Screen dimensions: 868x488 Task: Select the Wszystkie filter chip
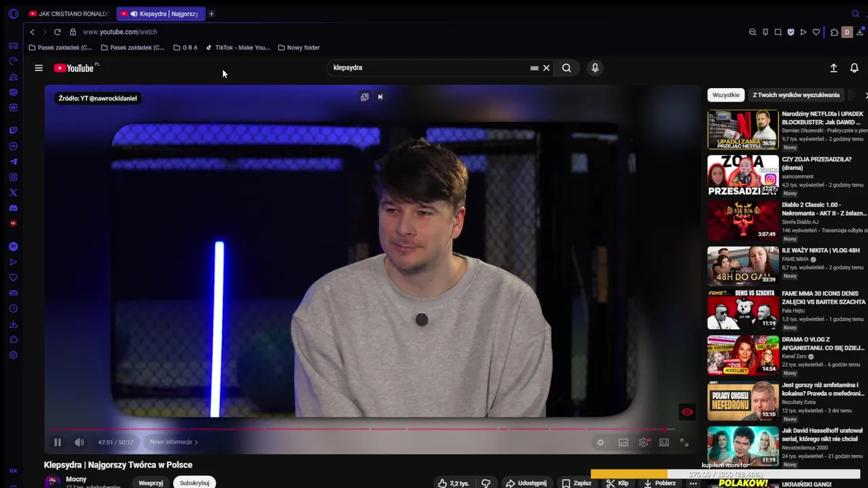(726, 95)
